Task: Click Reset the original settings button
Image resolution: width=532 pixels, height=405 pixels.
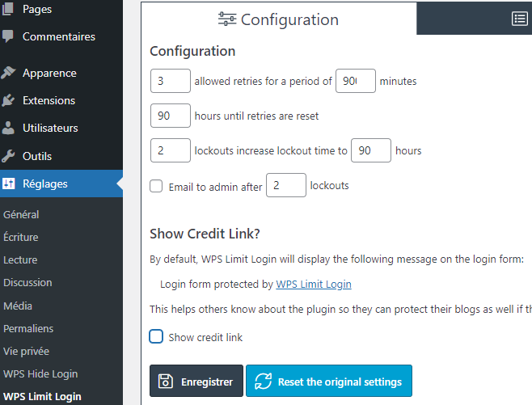Action: pyautogui.click(x=329, y=382)
